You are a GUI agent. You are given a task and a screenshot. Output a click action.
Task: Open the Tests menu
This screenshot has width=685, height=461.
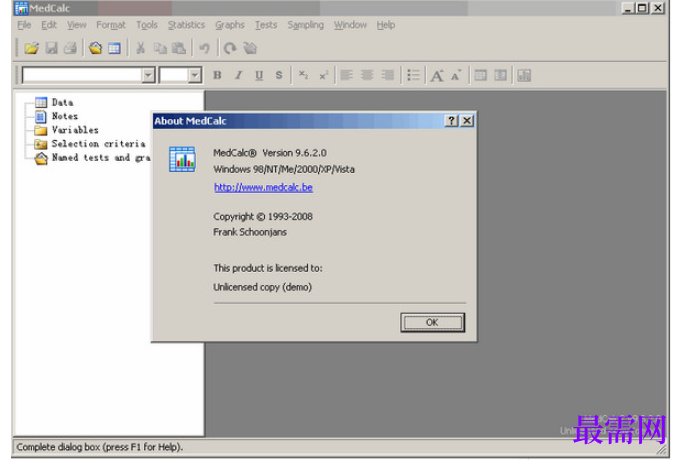click(x=266, y=25)
